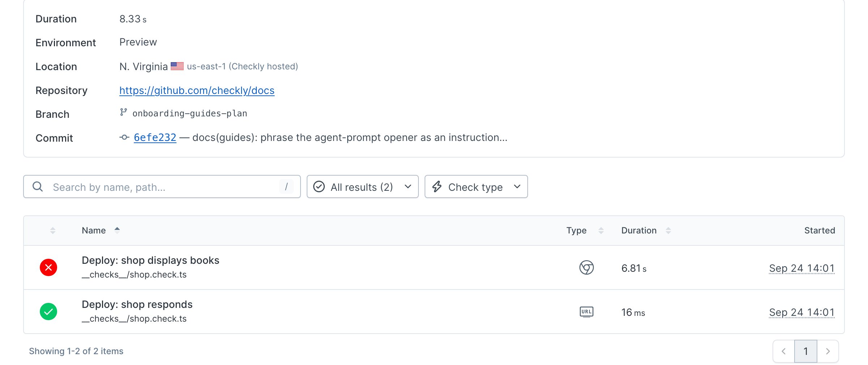Click the Name column header
The height and width of the screenshot is (365, 868).
(x=94, y=231)
